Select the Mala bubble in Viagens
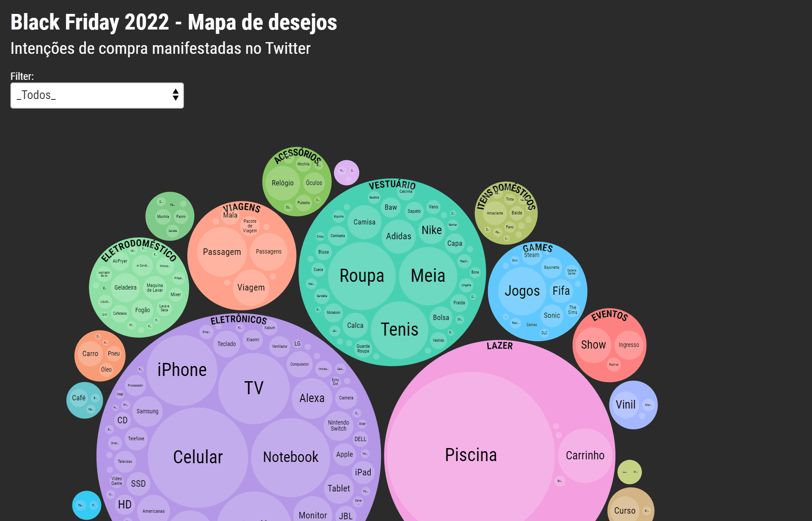Screen dimensions: 812x521 coord(230,215)
